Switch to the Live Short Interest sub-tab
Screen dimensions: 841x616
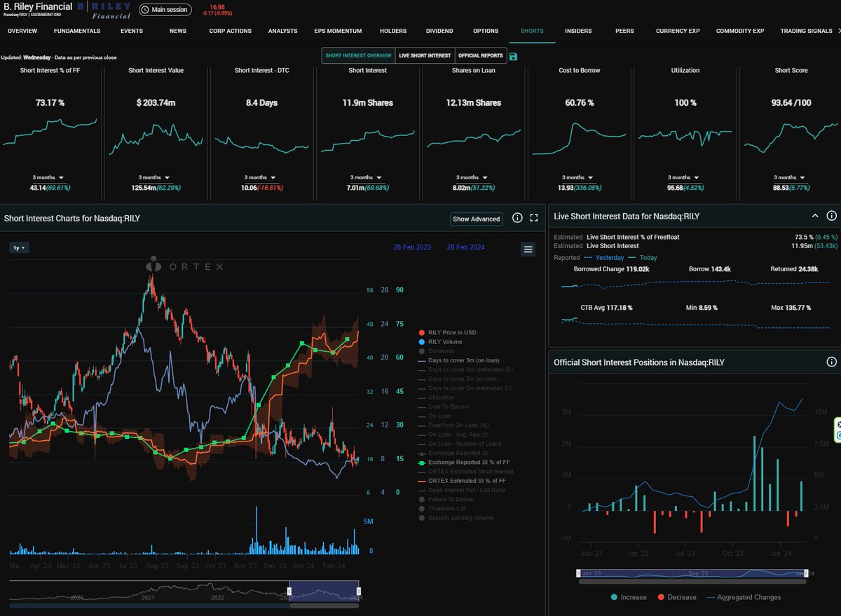(x=424, y=55)
